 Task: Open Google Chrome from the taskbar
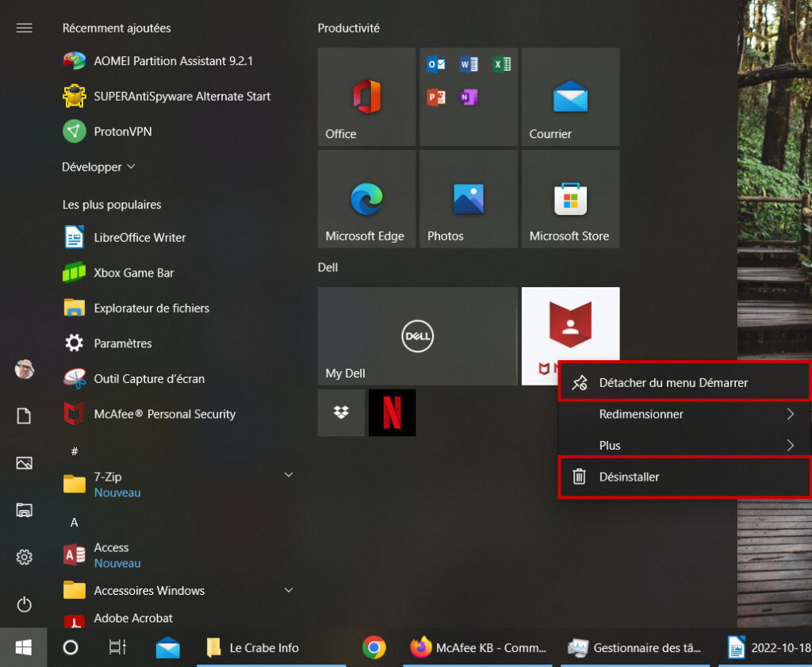[374, 647]
